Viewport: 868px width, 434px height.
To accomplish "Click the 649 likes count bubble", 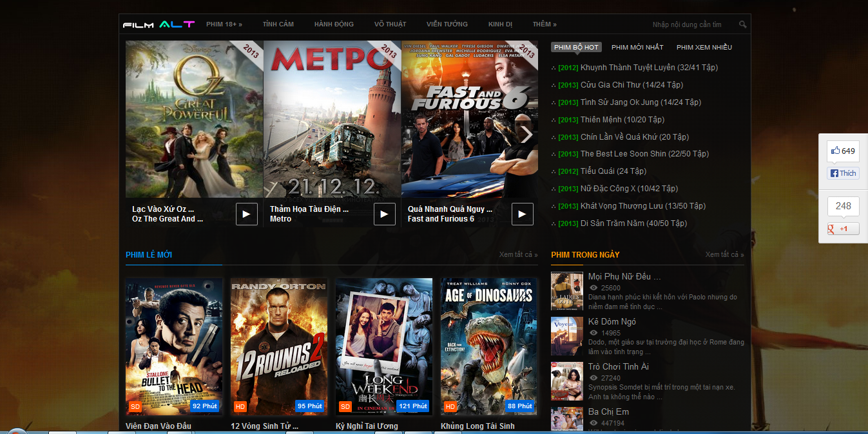I will (843, 151).
